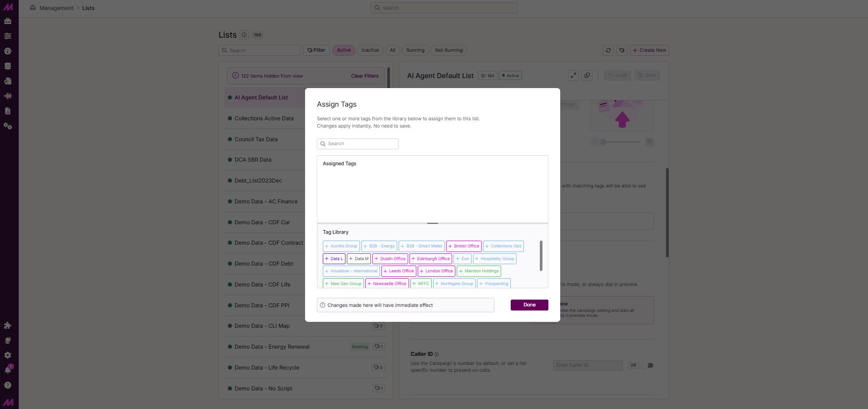The image size is (868, 409).
Task: Open the dashboard gauge icon in the sidebar
Action: coord(8,51)
